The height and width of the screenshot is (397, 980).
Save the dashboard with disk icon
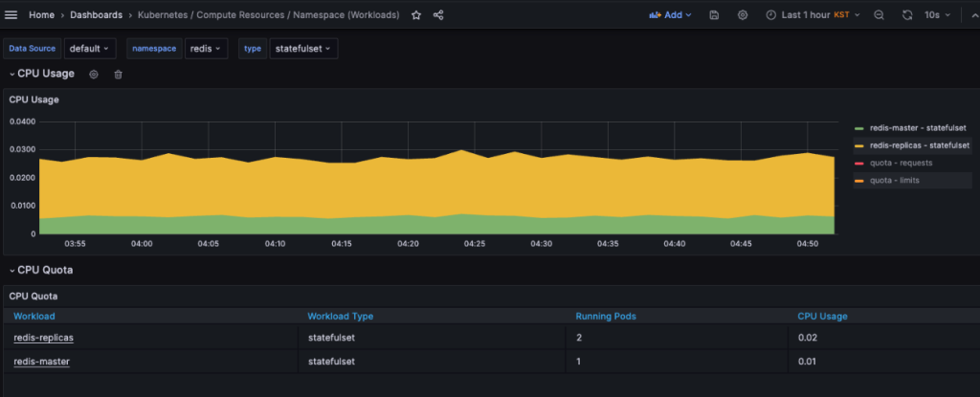point(714,15)
